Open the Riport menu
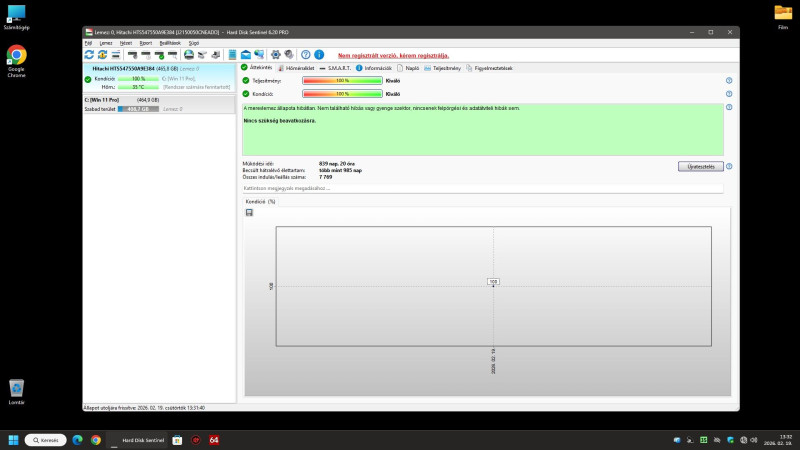 coord(145,43)
